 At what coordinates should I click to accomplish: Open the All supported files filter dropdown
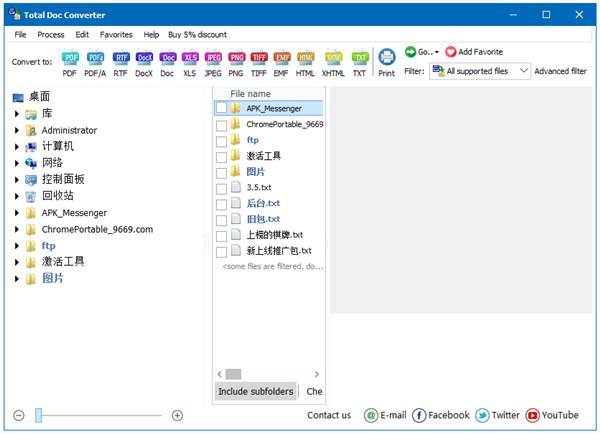click(x=480, y=71)
